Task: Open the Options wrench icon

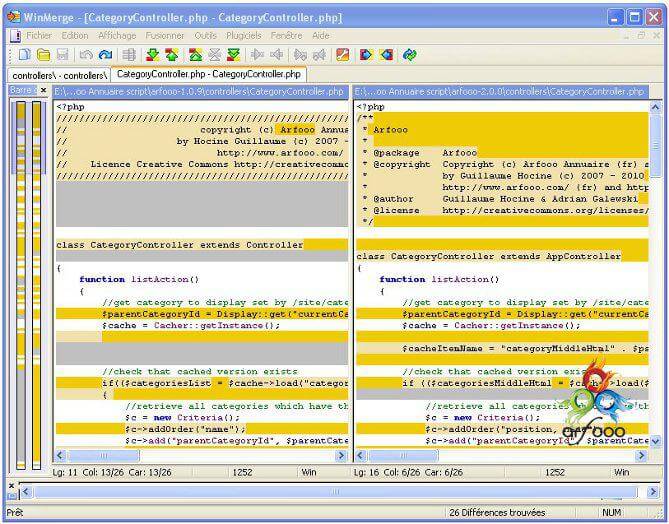Action: point(343,55)
